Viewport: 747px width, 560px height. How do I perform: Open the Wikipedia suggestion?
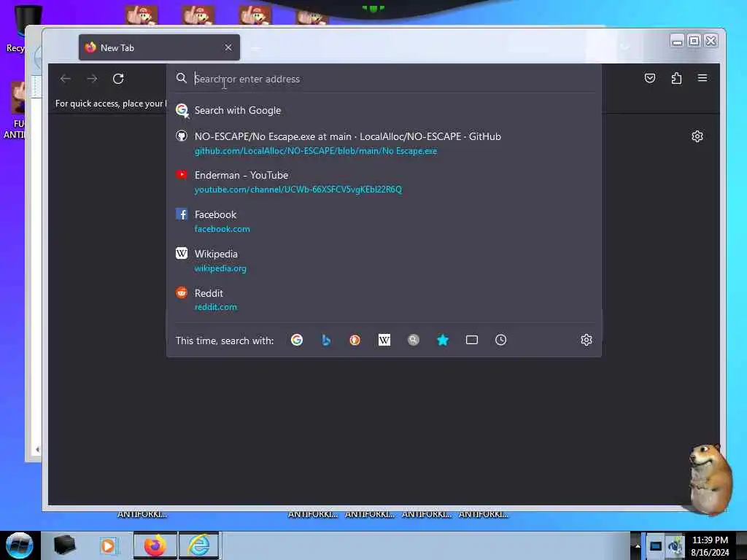(384, 260)
